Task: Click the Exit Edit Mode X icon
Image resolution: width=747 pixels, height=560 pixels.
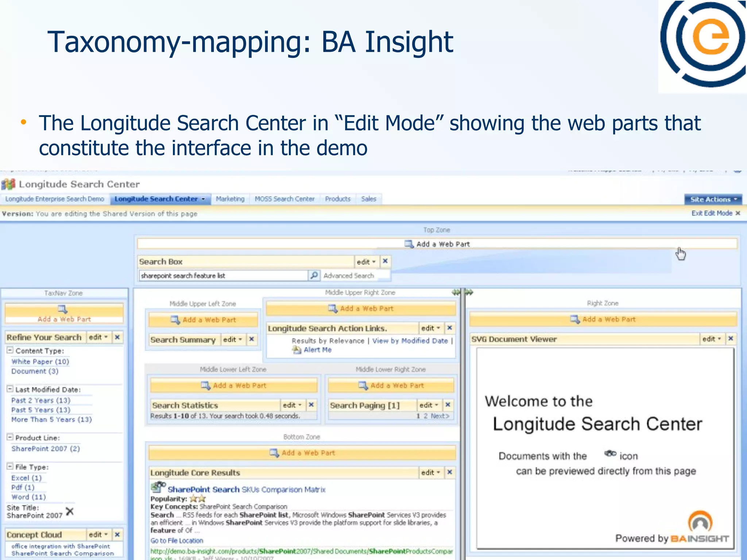Action: (738, 213)
